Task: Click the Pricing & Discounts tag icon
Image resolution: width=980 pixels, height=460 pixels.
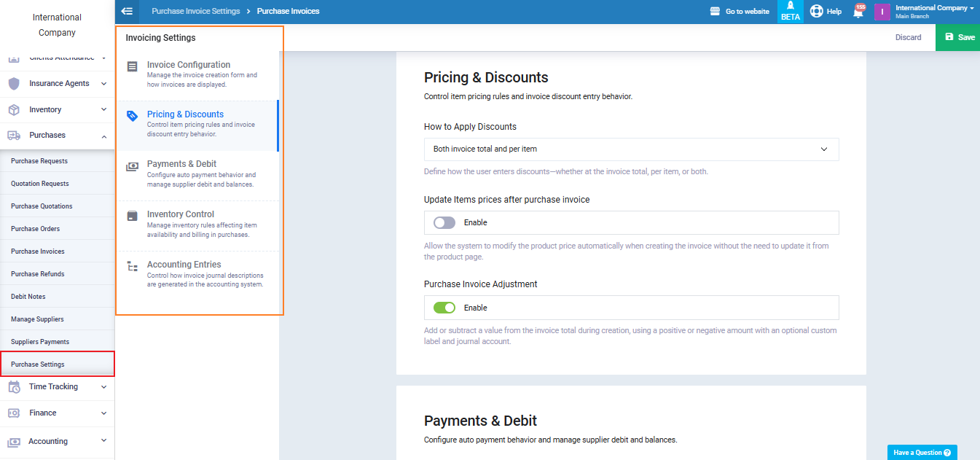Action: [x=132, y=116]
